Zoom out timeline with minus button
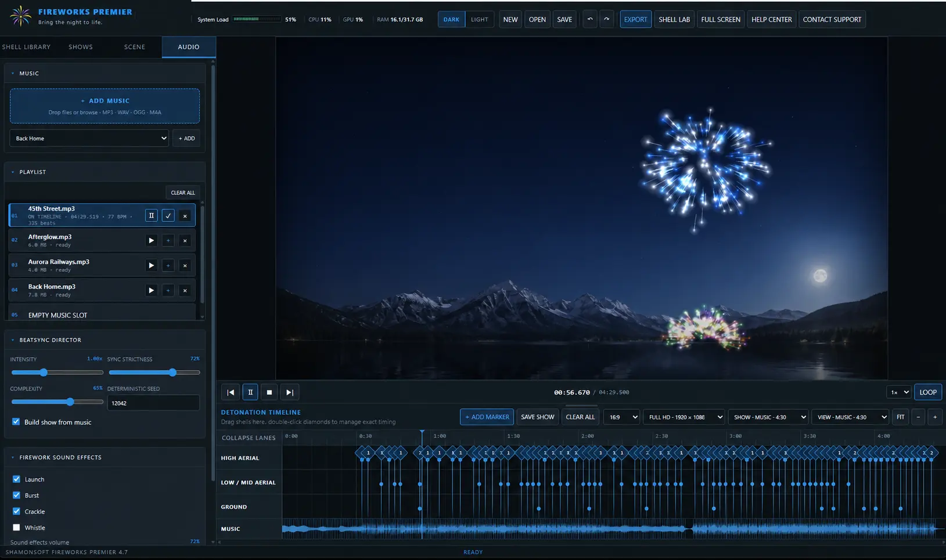The image size is (946, 560). click(918, 417)
